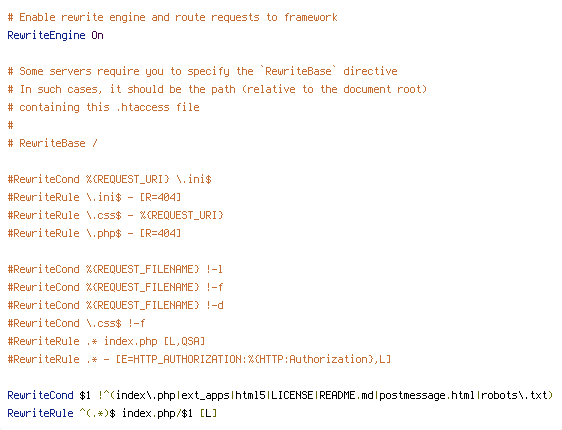Click the commented RewriteCond \.css$ !-f line
The image size is (562, 430).
coord(76,323)
